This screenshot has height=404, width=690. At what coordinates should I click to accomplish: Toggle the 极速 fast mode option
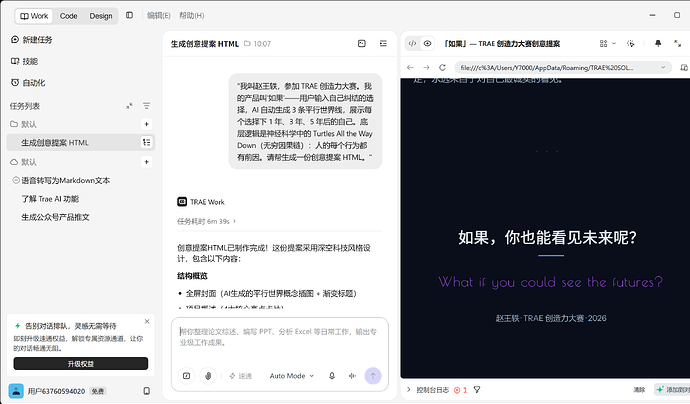coord(240,376)
